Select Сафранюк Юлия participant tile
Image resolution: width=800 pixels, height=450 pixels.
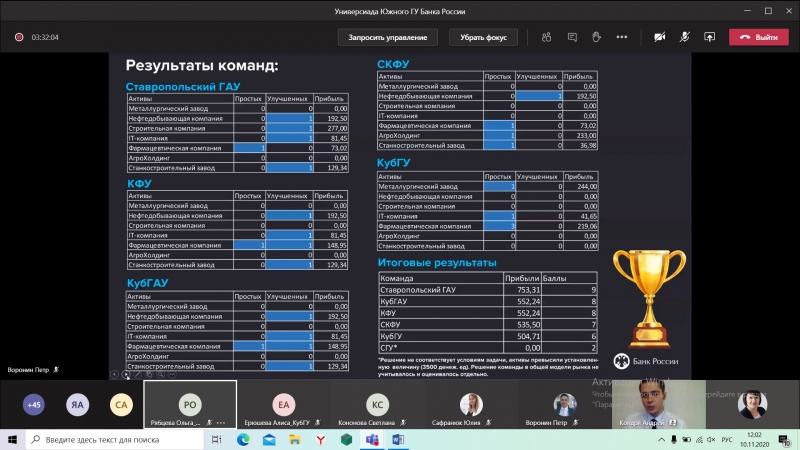coord(471,404)
